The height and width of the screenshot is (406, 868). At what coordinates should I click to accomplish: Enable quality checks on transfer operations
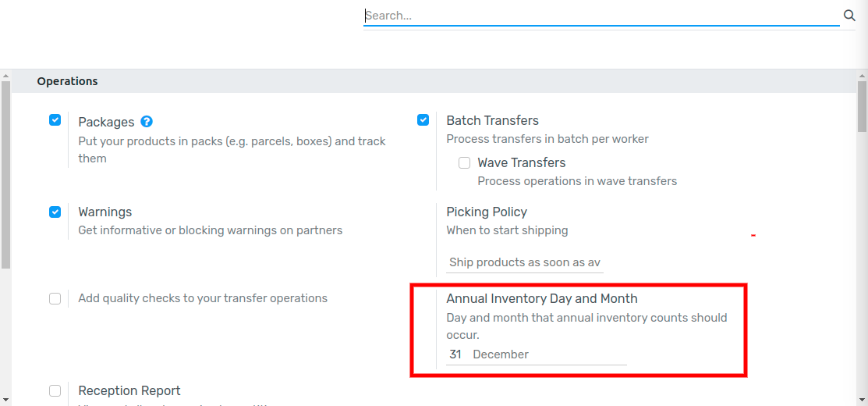55,298
